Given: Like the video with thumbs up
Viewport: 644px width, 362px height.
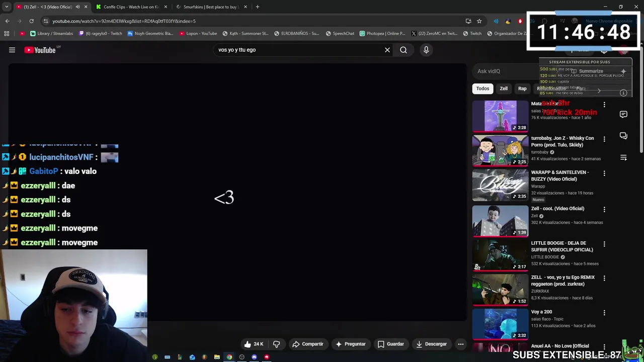Looking at the screenshot, I should (254, 344).
